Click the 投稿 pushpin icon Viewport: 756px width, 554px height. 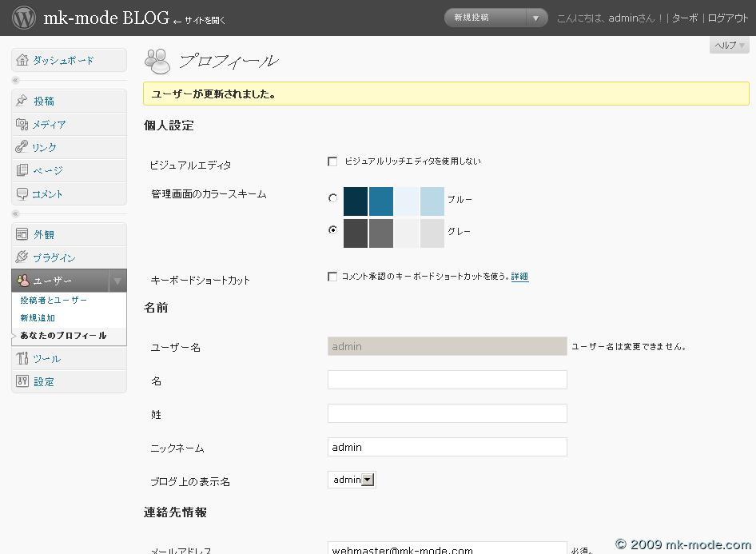tap(22, 102)
